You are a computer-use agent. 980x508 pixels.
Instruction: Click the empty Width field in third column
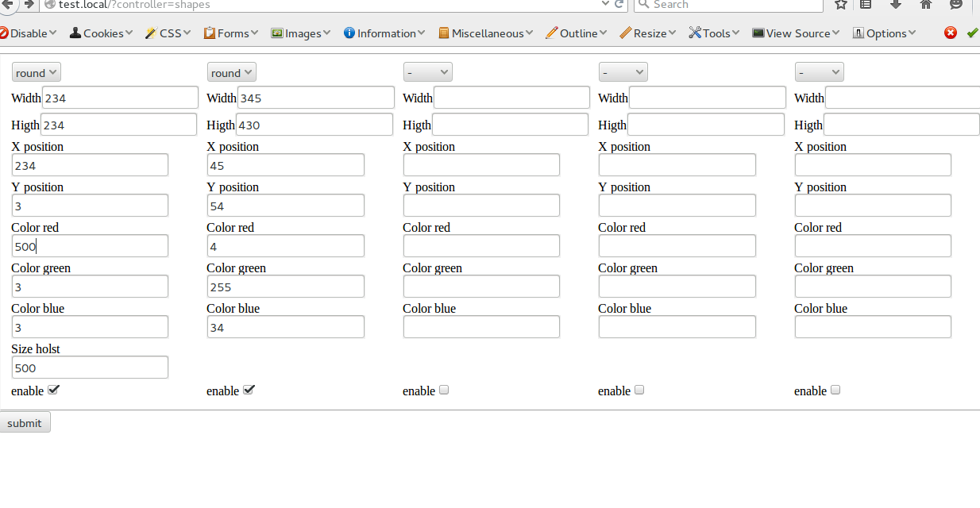[512, 98]
